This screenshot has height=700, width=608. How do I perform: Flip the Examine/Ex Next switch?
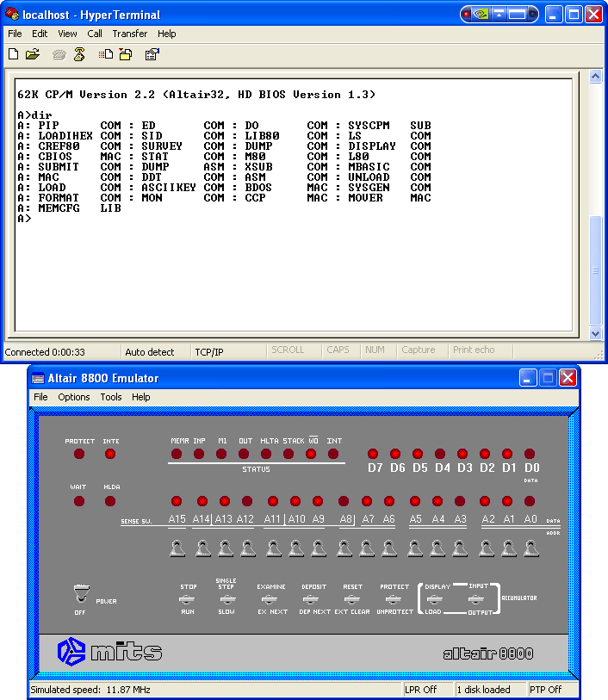[x=270, y=599]
